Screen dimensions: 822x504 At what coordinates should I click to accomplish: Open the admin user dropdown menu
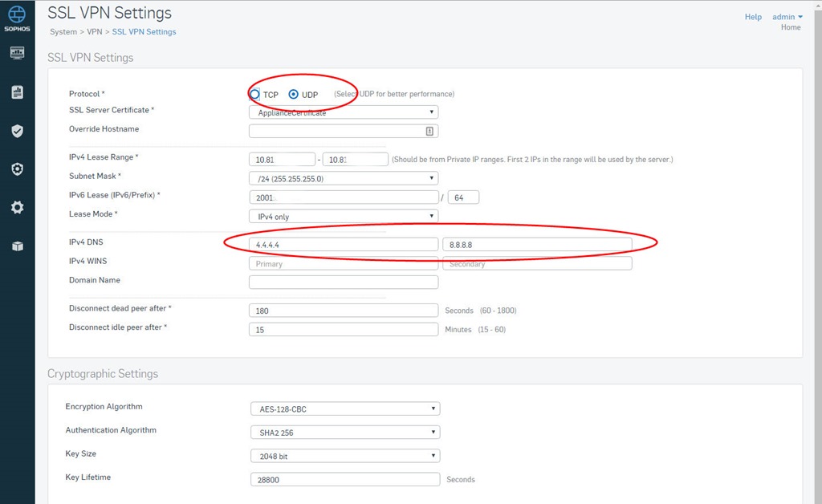(x=787, y=17)
